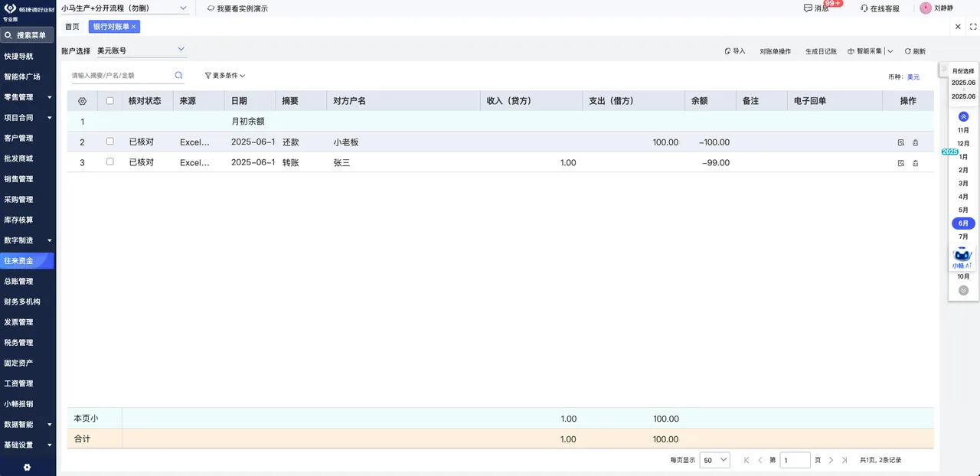Switch to the 首页 home tab
980x476 pixels.
tap(72, 27)
